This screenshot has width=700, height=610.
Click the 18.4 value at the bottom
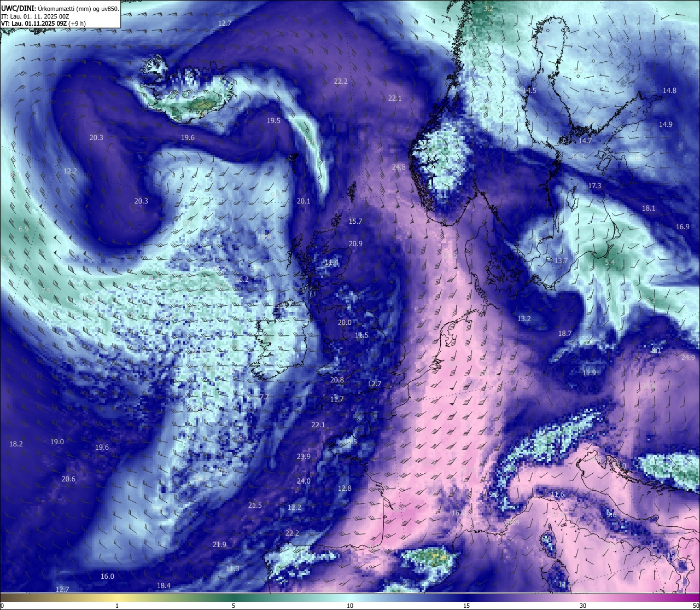164,585
